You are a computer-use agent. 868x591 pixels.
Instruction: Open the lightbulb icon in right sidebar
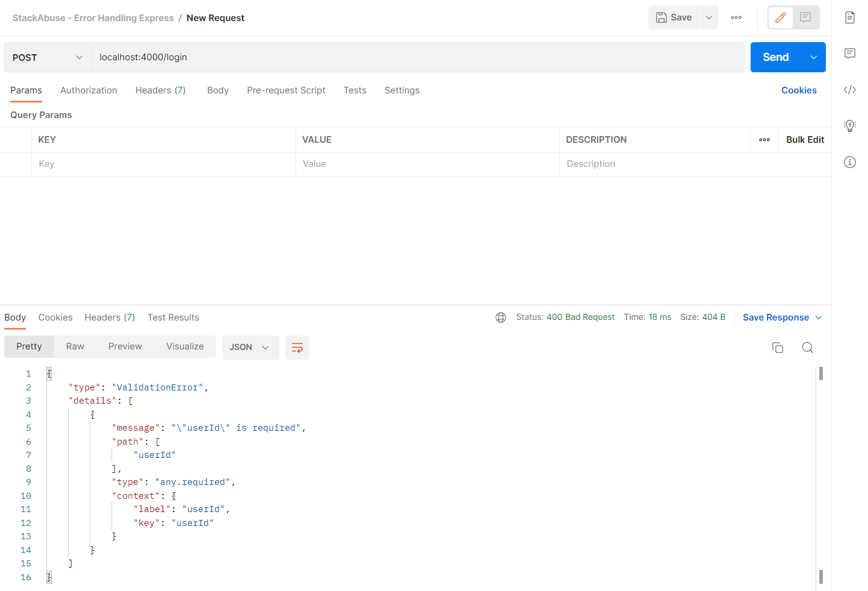(850, 125)
